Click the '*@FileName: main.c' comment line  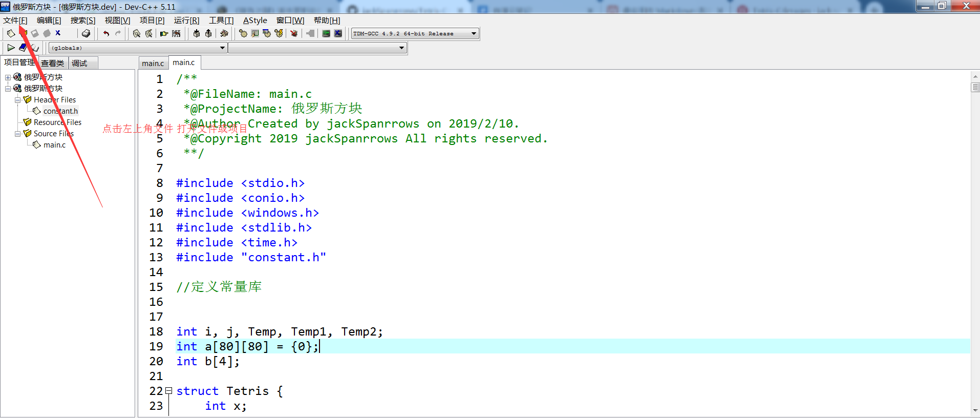tap(248, 94)
